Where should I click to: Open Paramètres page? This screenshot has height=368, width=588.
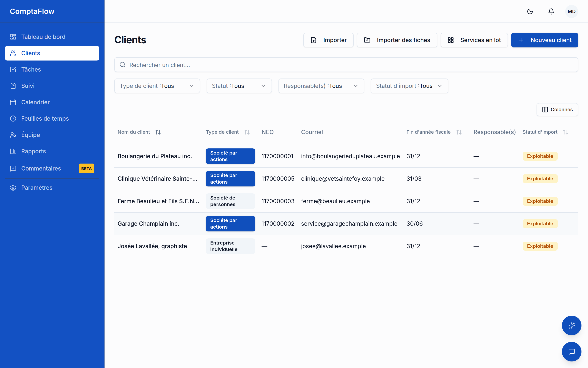pos(52,188)
